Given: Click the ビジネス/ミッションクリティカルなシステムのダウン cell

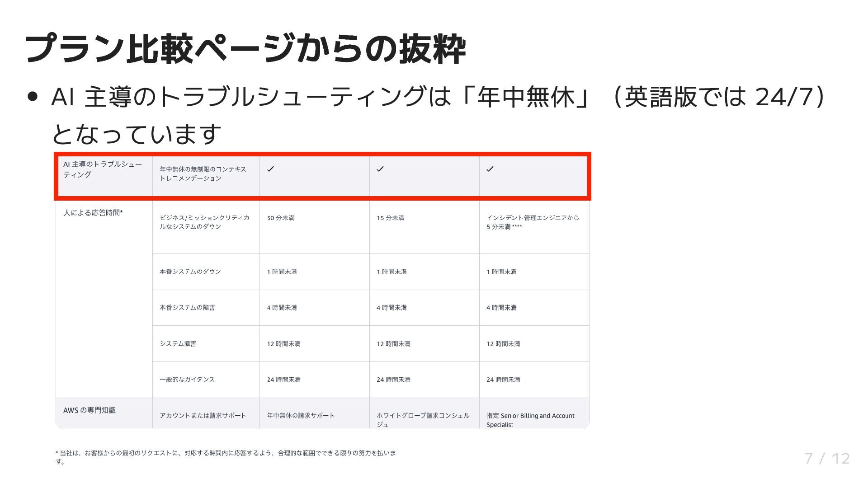Looking at the screenshot, I should pyautogui.click(x=204, y=222).
